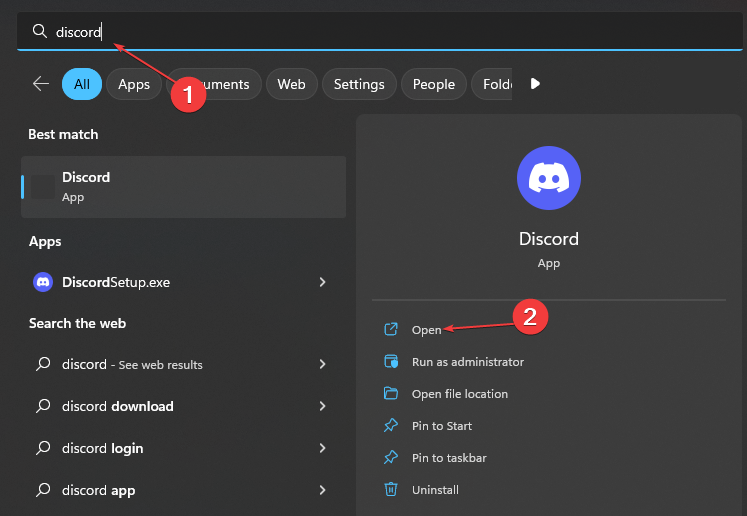
Task: Switch to the Web filter tab
Action: point(292,84)
